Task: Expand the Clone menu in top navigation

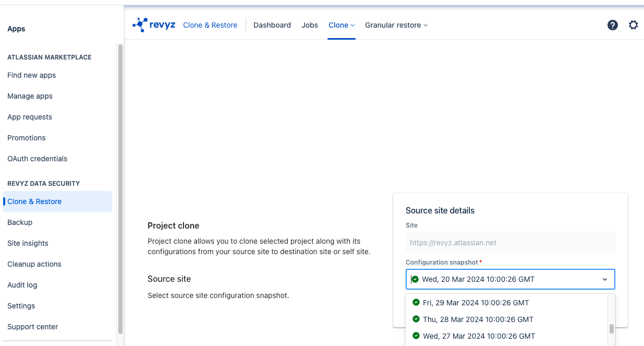Action: click(x=341, y=25)
